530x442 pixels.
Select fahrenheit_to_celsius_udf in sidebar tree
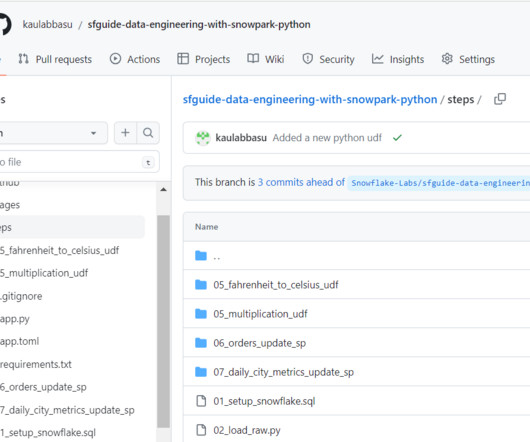click(59, 250)
